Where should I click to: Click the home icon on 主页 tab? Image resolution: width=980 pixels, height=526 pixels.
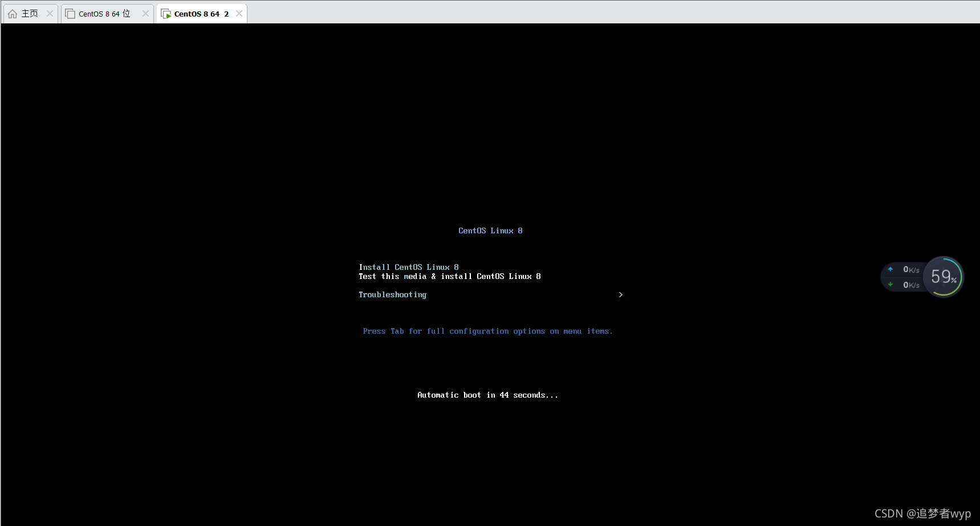13,14
